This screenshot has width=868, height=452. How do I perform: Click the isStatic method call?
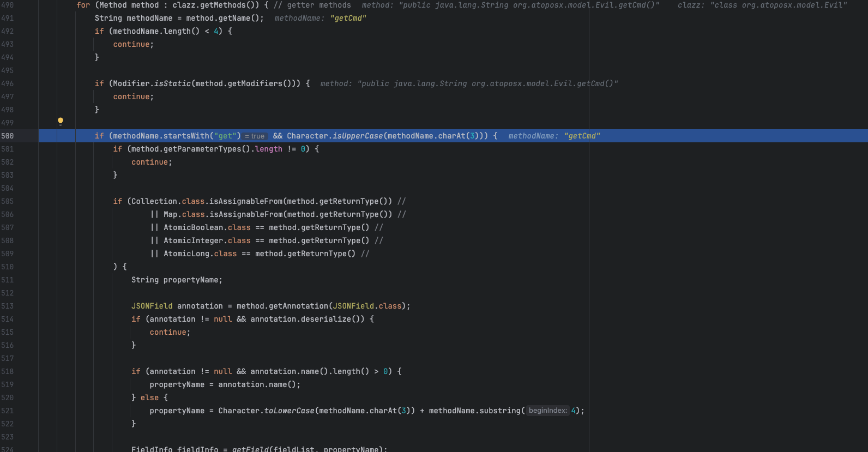pos(172,83)
